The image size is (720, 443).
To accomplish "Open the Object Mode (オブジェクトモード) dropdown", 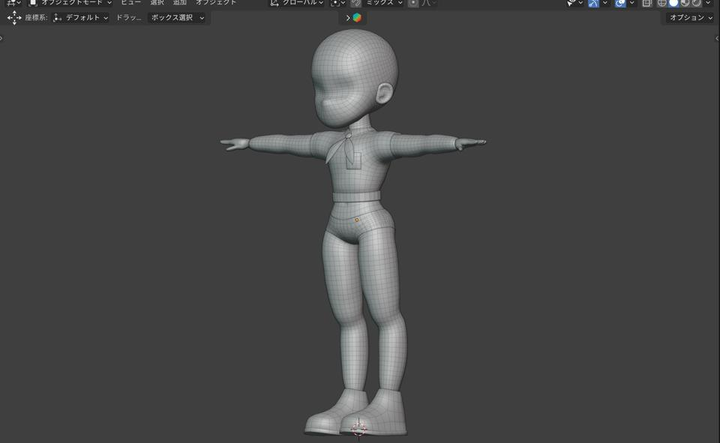I will pos(71,3).
